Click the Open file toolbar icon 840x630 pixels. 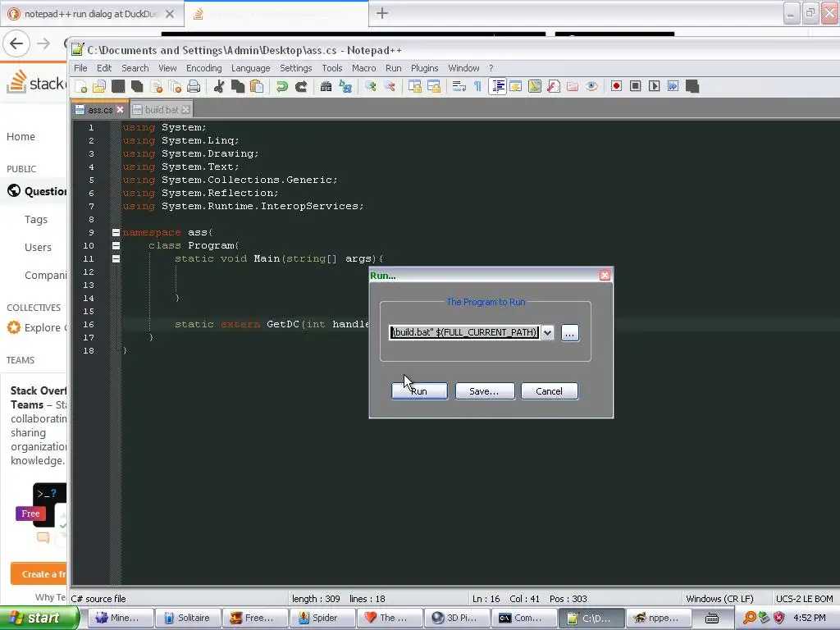coord(99,86)
